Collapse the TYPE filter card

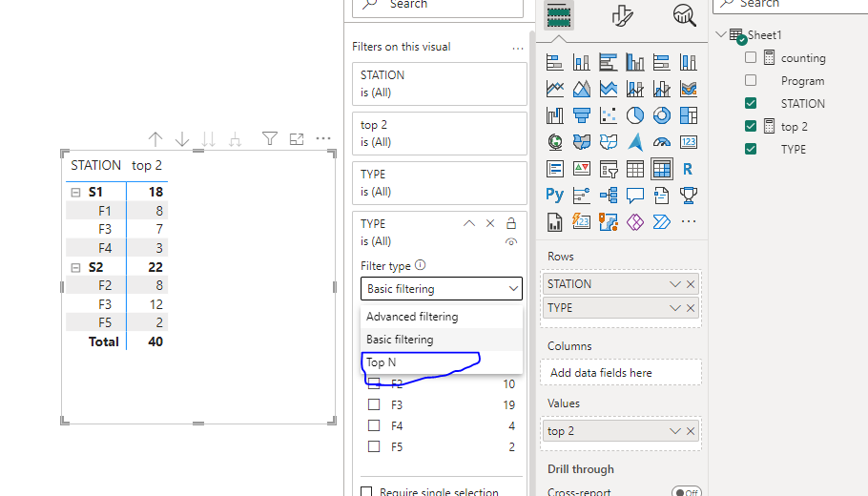(x=469, y=223)
